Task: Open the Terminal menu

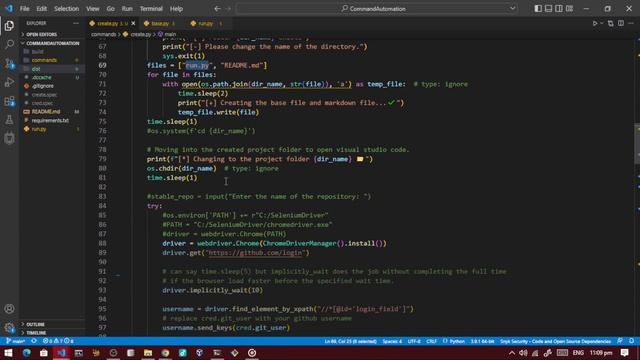Action: (x=151, y=9)
